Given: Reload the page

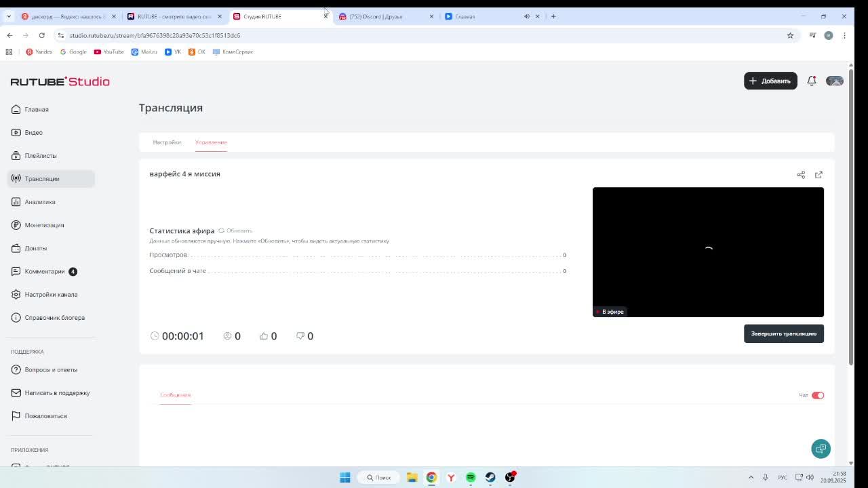Looking at the screenshot, I should point(41,35).
